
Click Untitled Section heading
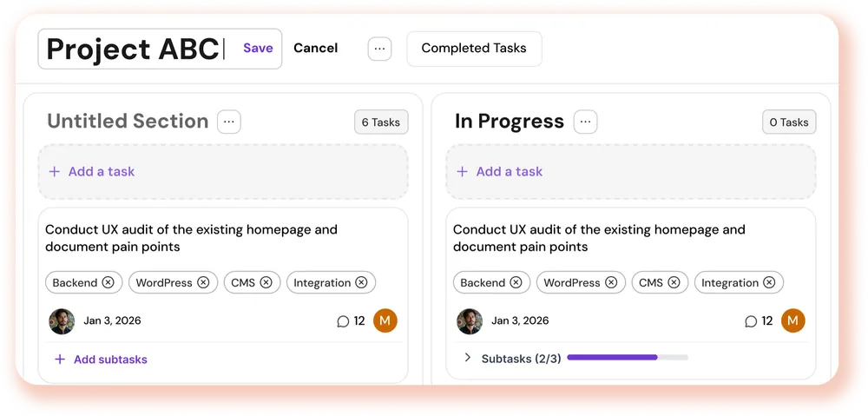[x=128, y=122]
